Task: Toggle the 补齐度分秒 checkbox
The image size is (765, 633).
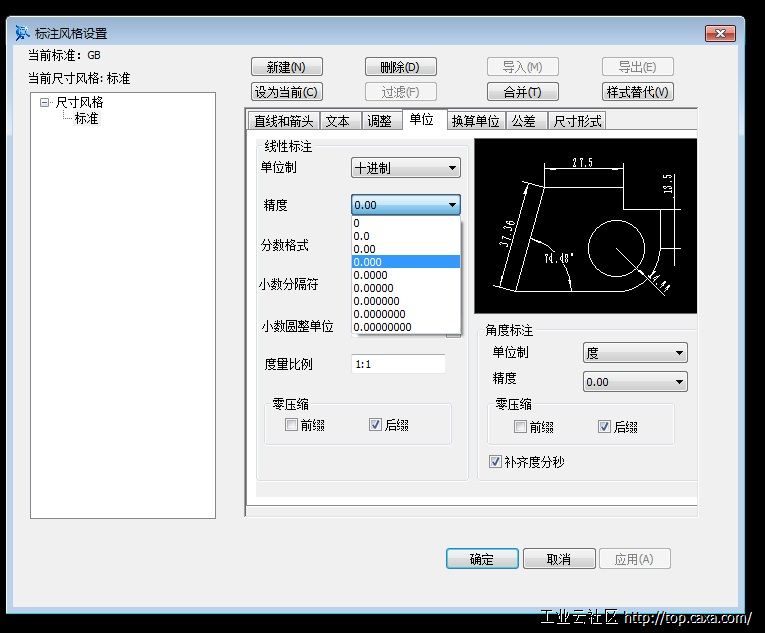Action: coord(495,462)
